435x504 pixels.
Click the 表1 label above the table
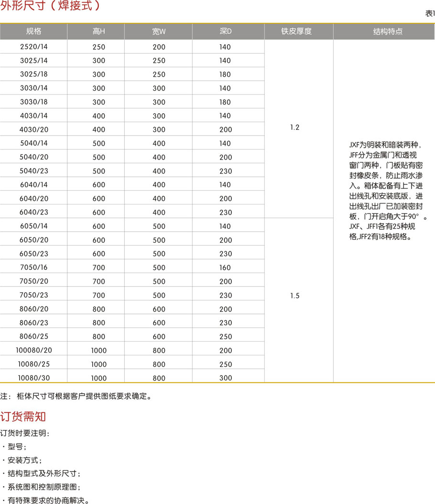point(430,14)
